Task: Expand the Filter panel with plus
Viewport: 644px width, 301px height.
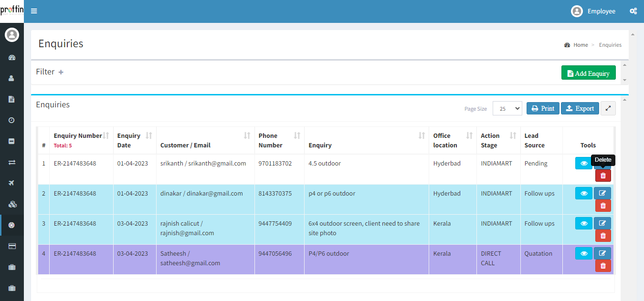Action: click(61, 72)
